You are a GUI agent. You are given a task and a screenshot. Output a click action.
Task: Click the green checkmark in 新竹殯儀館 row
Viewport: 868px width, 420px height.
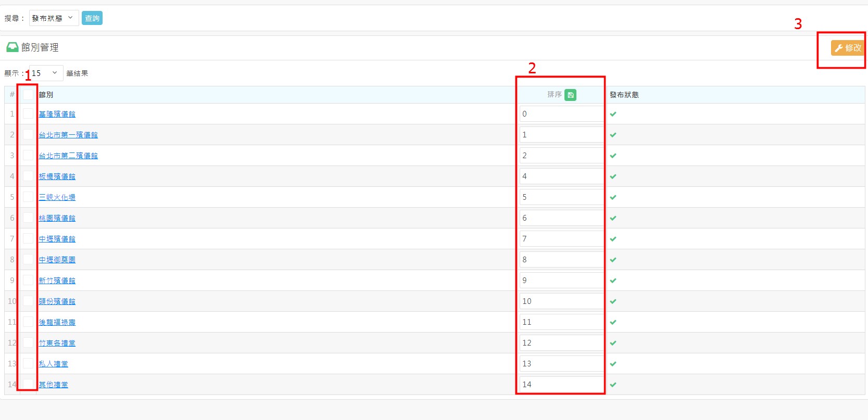613,281
